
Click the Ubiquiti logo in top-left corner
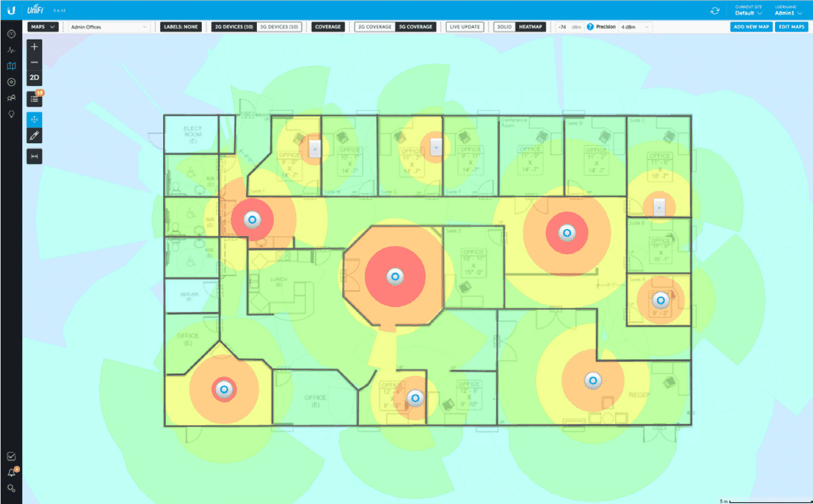coord(11,10)
